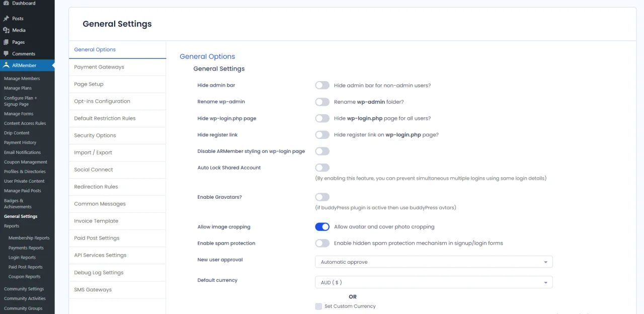Open Default Restriction Rules tab
Viewport: 644px width, 314px height.
117,118
